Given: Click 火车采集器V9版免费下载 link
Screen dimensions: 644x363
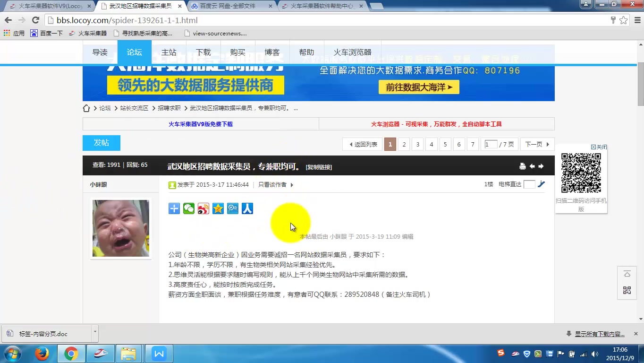Looking at the screenshot, I should [x=201, y=124].
